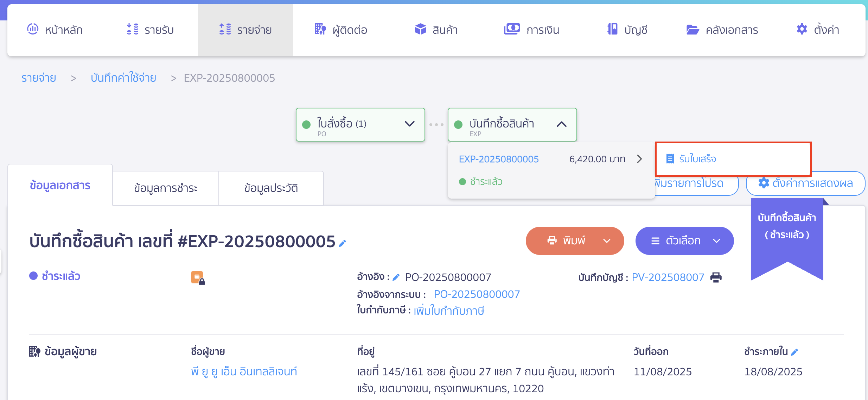Click the ตั้งค่า gear icon in navbar
This screenshot has height=400, width=868.
(802, 29)
